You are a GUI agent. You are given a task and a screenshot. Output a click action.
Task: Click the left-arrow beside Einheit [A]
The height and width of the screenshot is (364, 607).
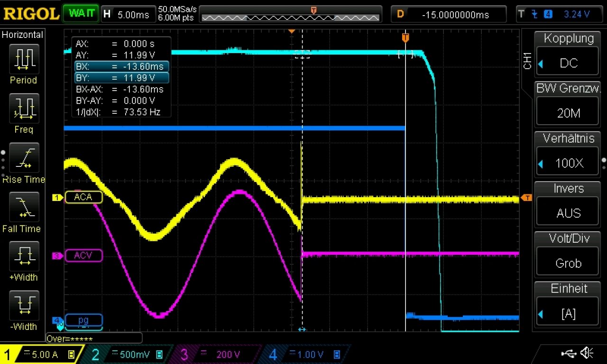(541, 314)
